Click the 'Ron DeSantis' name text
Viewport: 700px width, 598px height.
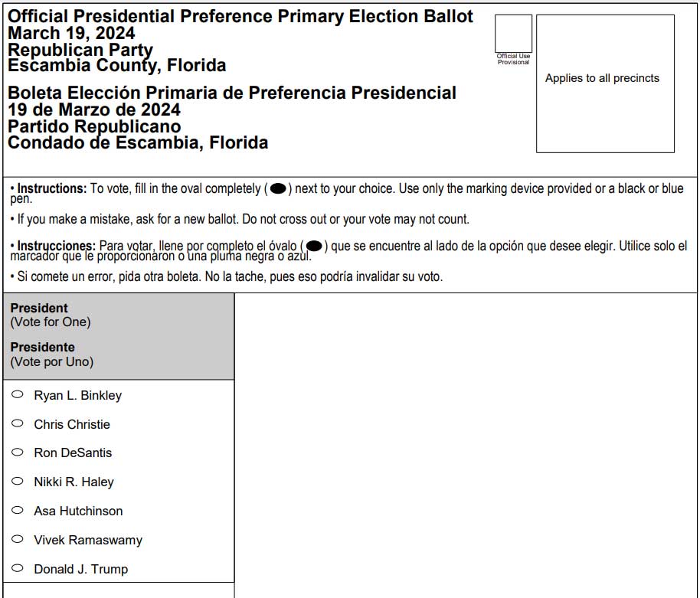click(73, 453)
